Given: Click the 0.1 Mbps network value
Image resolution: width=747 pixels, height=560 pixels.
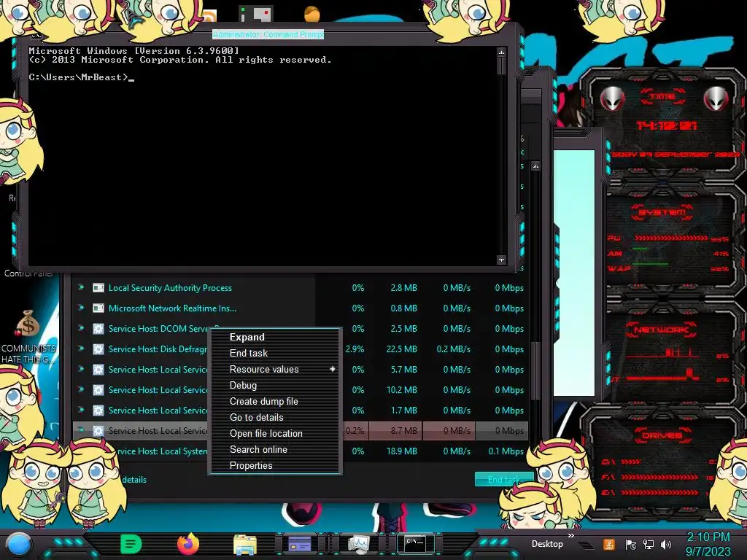Looking at the screenshot, I should tap(506, 451).
